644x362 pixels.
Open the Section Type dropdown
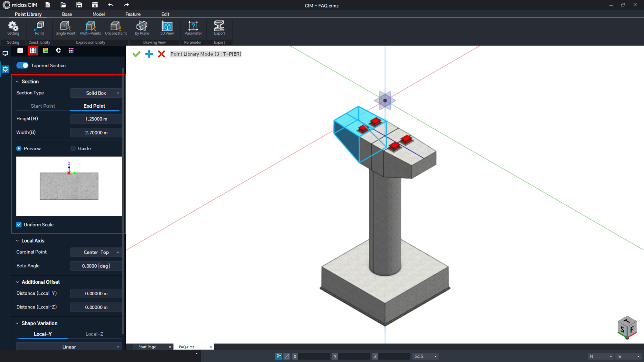[96, 93]
